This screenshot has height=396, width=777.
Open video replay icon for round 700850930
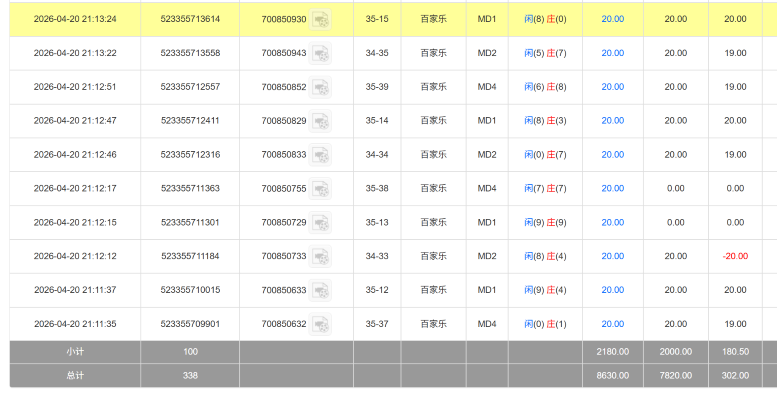[320, 19]
